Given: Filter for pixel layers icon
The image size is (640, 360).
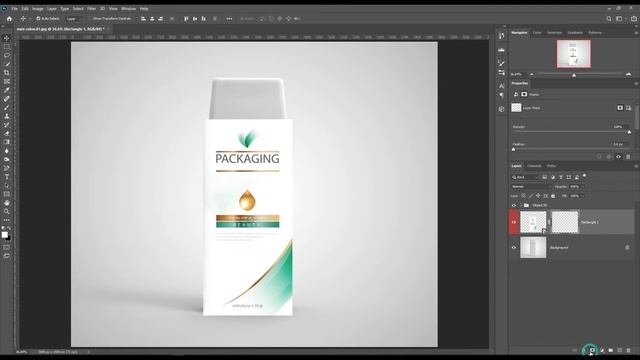Looking at the screenshot, I should 544,177.
